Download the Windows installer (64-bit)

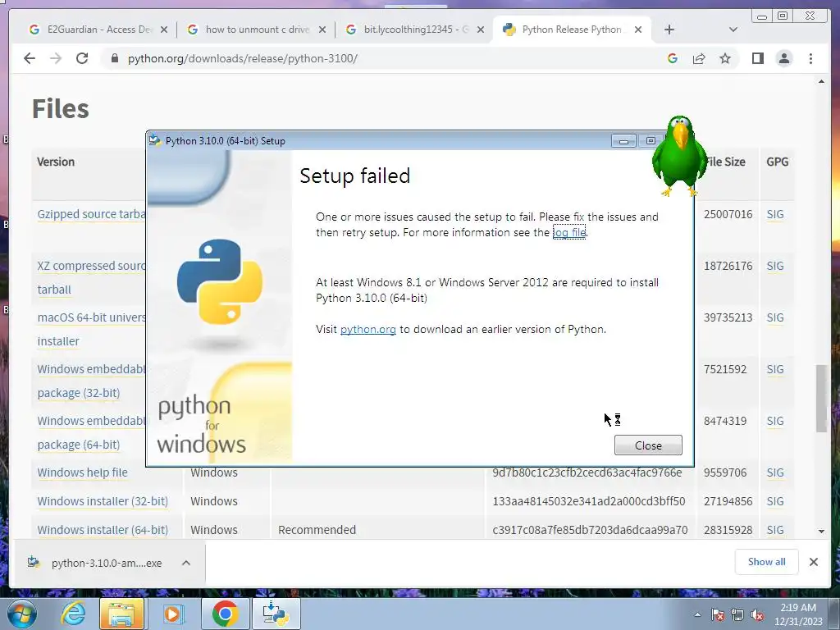(x=103, y=530)
